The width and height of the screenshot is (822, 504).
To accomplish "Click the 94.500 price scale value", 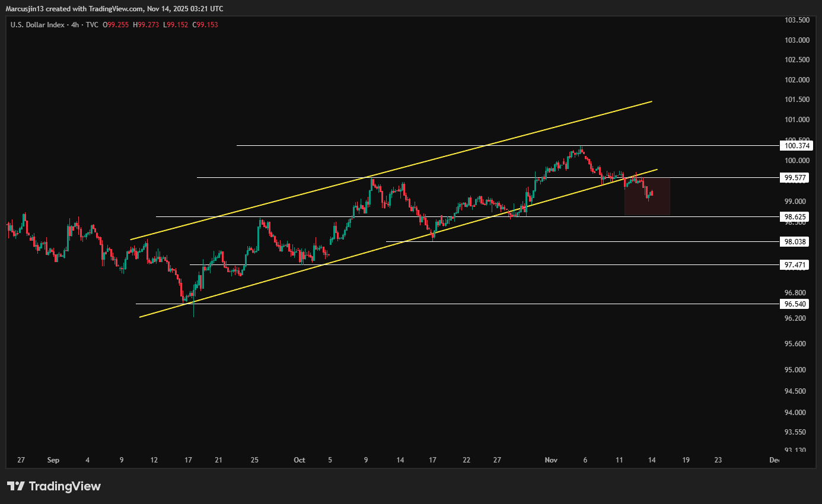I will [x=795, y=391].
